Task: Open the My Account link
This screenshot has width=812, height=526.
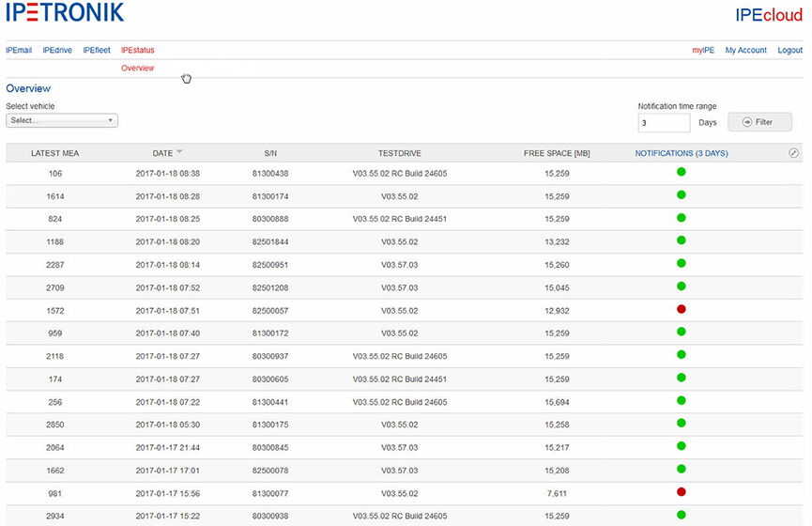Action: (x=745, y=50)
